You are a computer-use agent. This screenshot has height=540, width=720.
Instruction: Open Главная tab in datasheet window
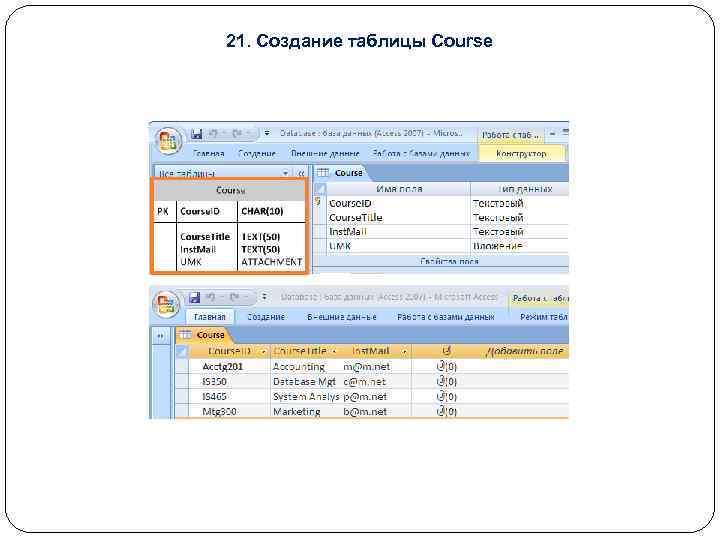click(x=209, y=317)
